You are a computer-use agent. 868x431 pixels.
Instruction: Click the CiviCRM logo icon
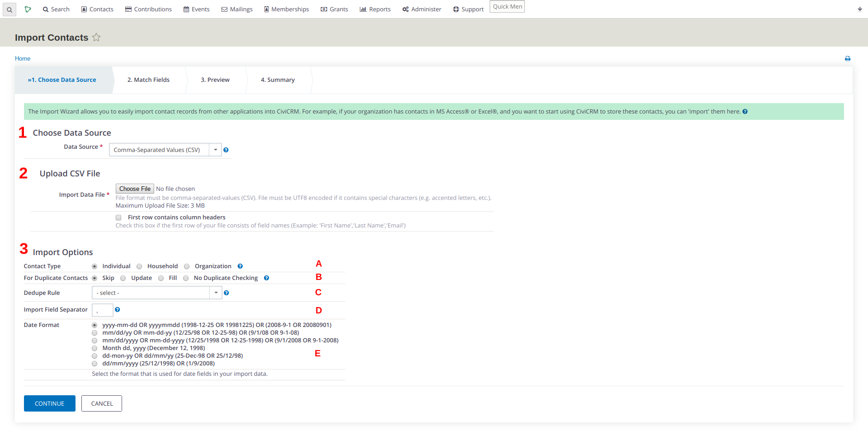click(28, 9)
